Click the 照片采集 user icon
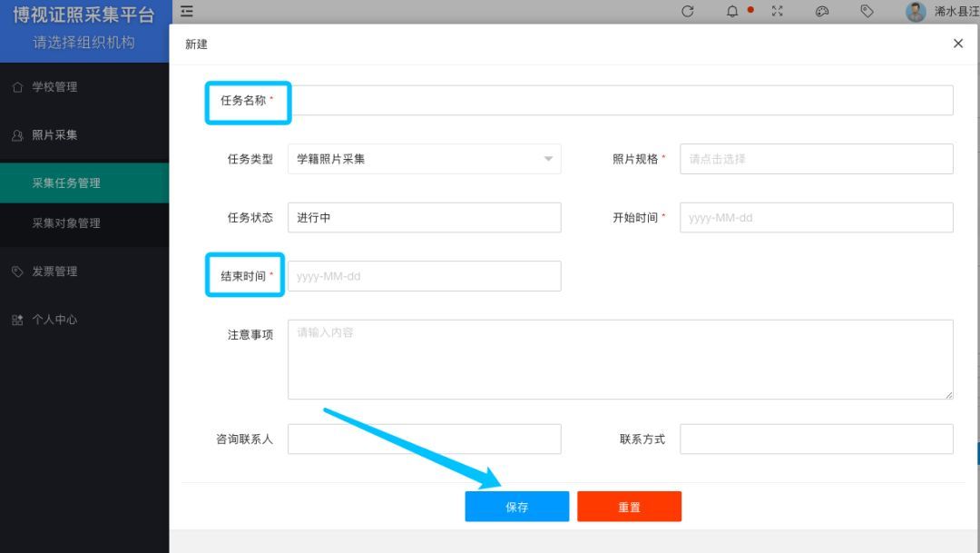 click(17, 135)
